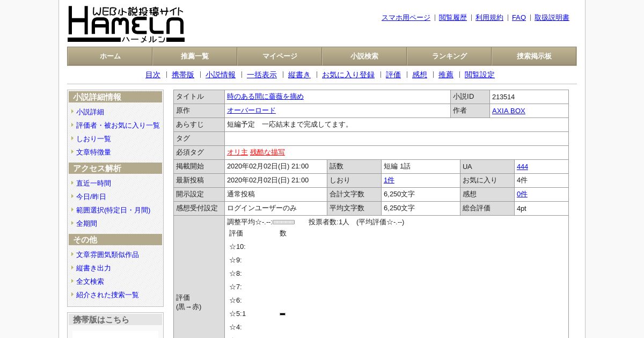View 直近一時間 access analysis
The height and width of the screenshot is (338, 644).
[x=93, y=183]
